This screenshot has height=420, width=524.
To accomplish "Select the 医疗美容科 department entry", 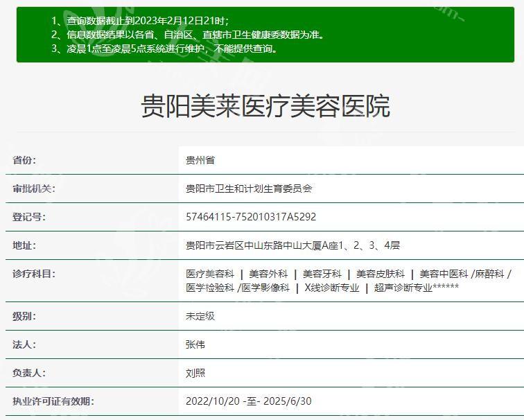I will click(x=210, y=274).
